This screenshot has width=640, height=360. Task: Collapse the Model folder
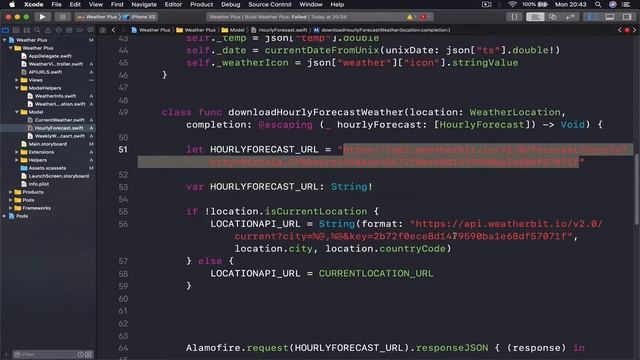click(17, 112)
